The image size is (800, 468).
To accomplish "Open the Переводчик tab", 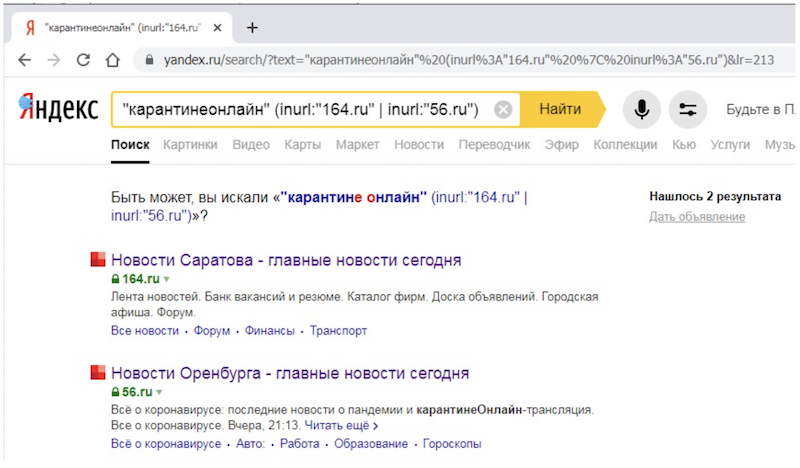I will [x=494, y=145].
